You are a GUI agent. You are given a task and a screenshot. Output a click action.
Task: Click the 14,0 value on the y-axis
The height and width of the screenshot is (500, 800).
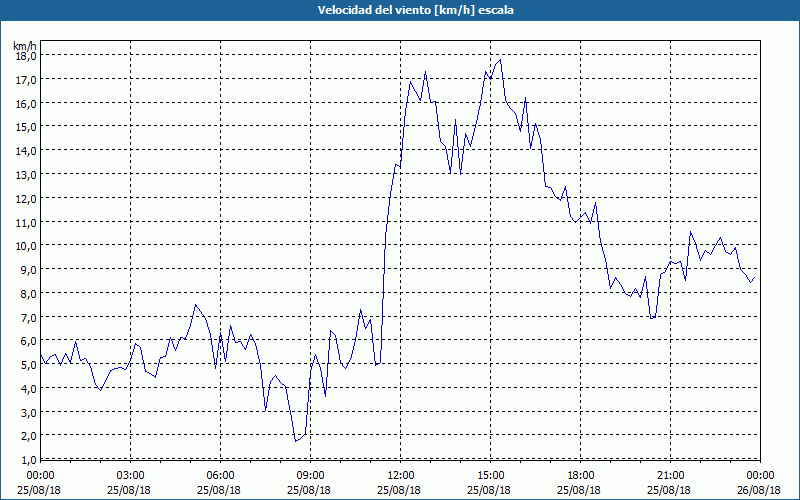click(26, 151)
